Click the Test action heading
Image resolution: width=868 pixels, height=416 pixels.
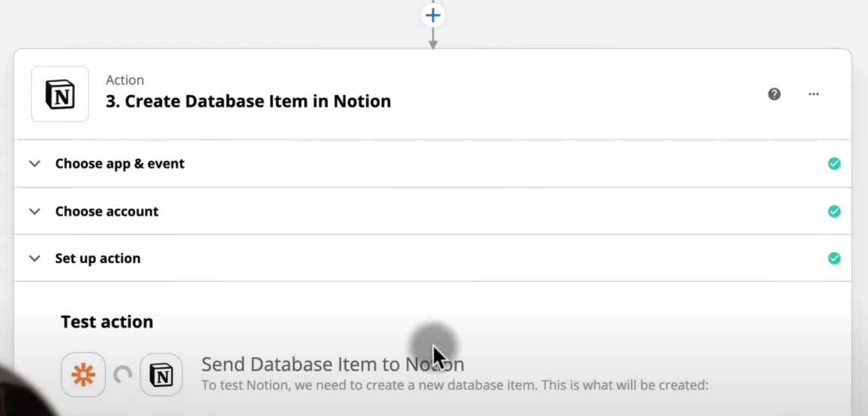pos(107,322)
